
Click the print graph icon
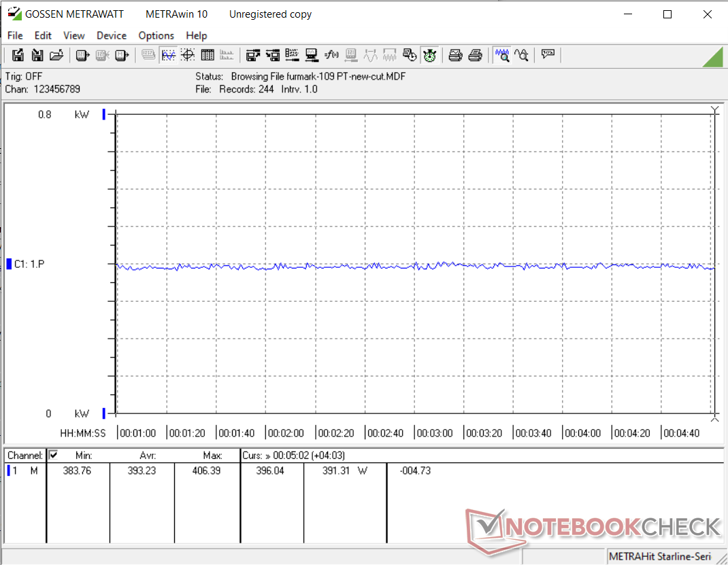click(455, 55)
